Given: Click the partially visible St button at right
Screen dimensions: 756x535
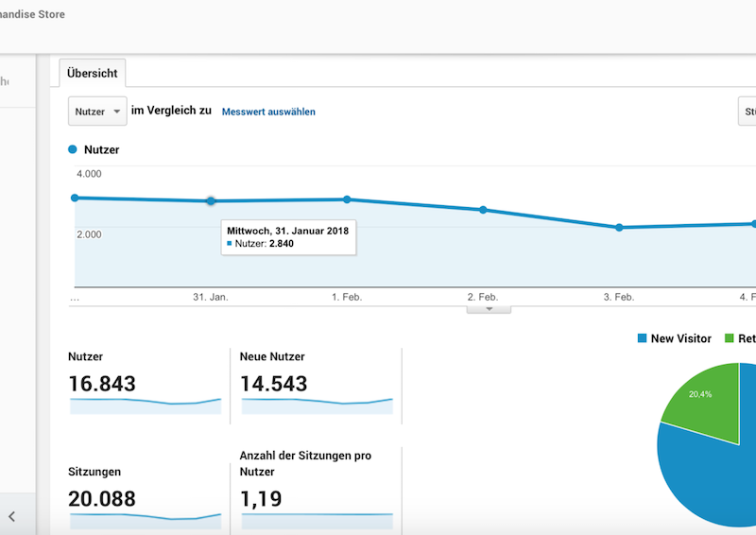Looking at the screenshot, I should tap(747, 112).
